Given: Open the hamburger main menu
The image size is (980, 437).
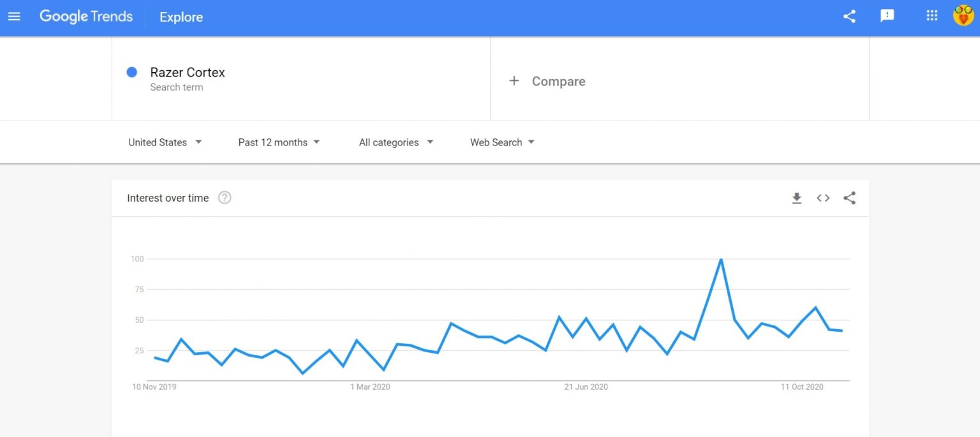Looking at the screenshot, I should (14, 17).
